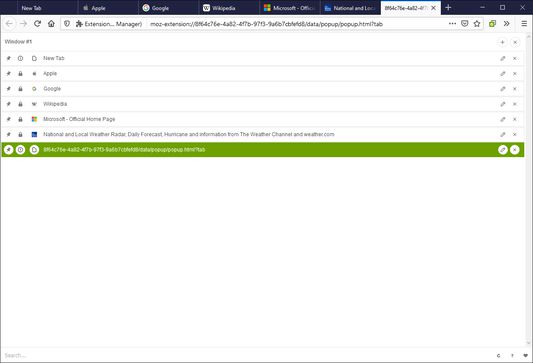Pin the Wikipedia tab row

[x=8, y=104]
